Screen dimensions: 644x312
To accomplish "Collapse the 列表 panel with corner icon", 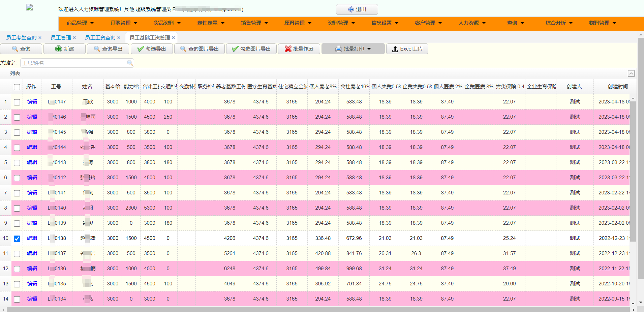I will [631, 73].
